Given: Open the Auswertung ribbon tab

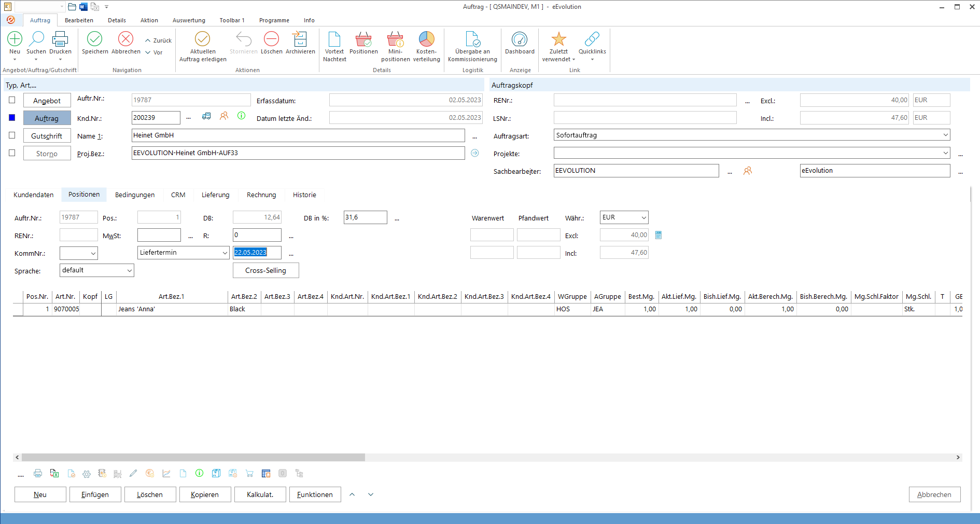Looking at the screenshot, I should click(x=189, y=20).
